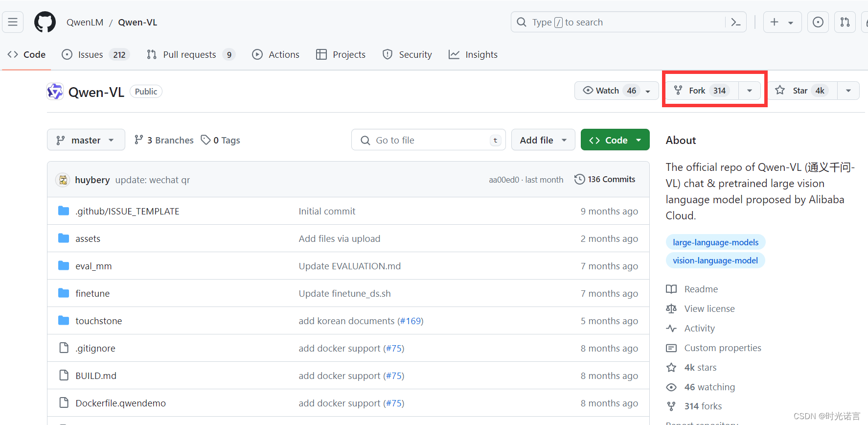Click the Activity pulse icon
Viewport: 868px width, 425px height.
[671, 328]
